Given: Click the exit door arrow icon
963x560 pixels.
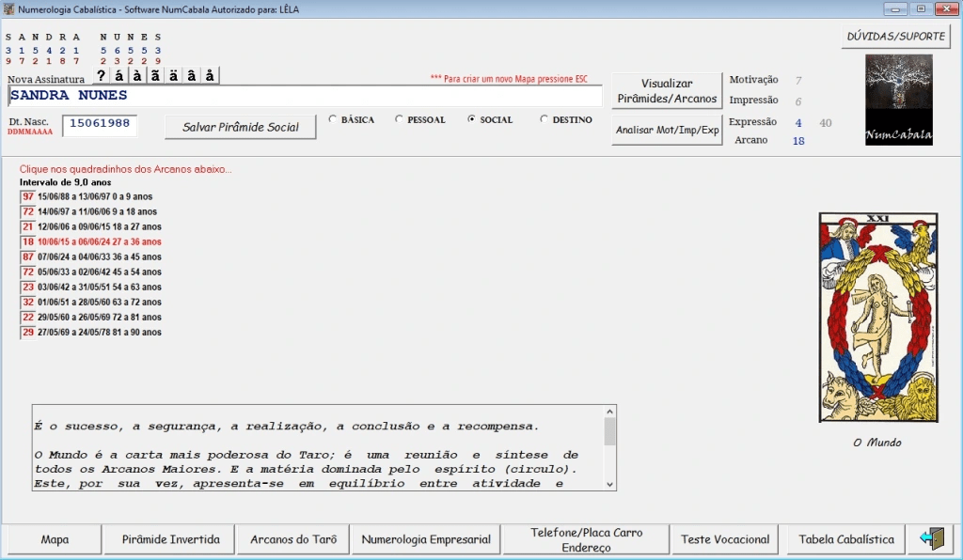Looking at the screenshot, I should 931,539.
